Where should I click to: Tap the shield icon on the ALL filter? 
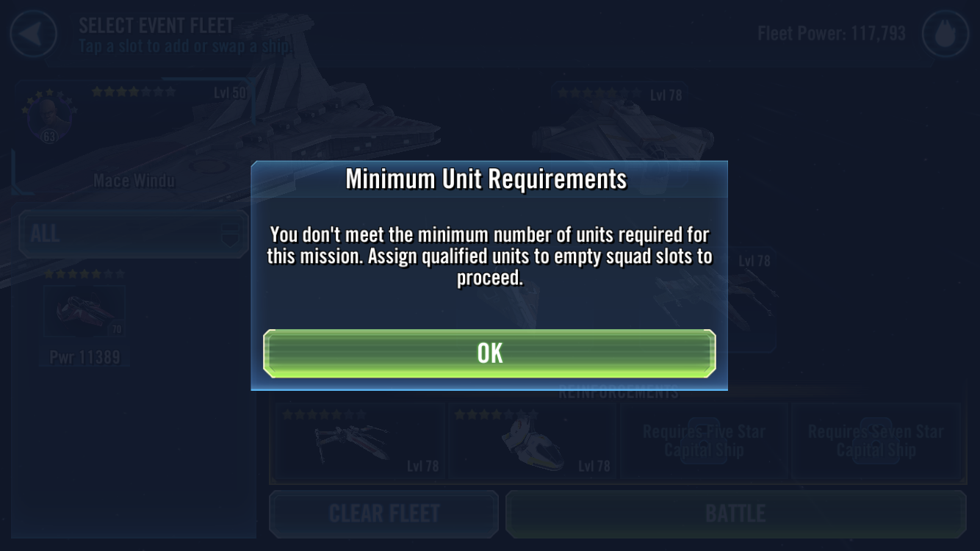point(234,234)
